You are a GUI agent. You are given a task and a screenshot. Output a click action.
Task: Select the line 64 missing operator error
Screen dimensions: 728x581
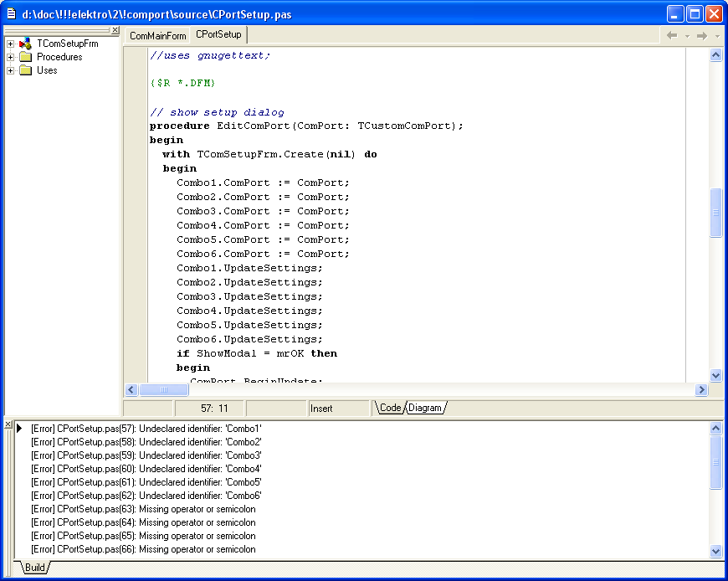tap(143, 523)
